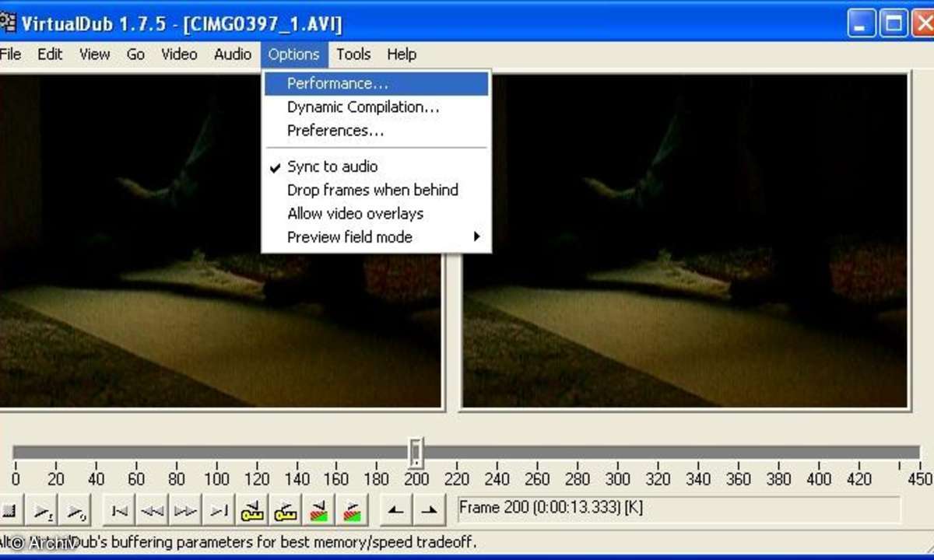Go to the previous keyframe (left key icon)
Viewport: 934px width, 560px height.
tap(252, 511)
